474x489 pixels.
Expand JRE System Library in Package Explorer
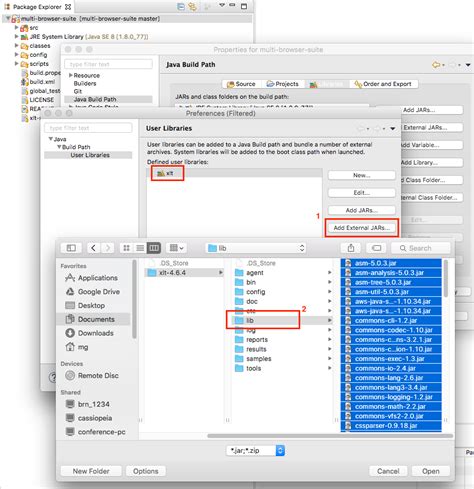click(x=16, y=37)
